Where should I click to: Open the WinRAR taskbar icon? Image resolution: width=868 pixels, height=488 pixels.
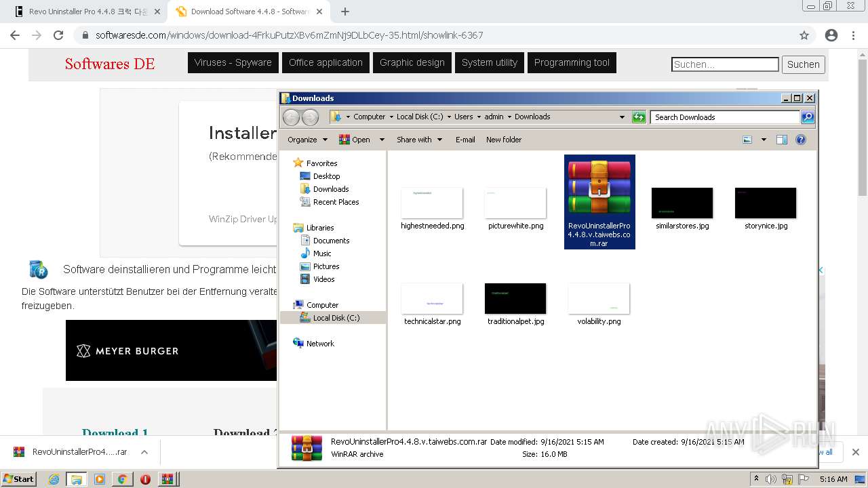[x=167, y=479]
